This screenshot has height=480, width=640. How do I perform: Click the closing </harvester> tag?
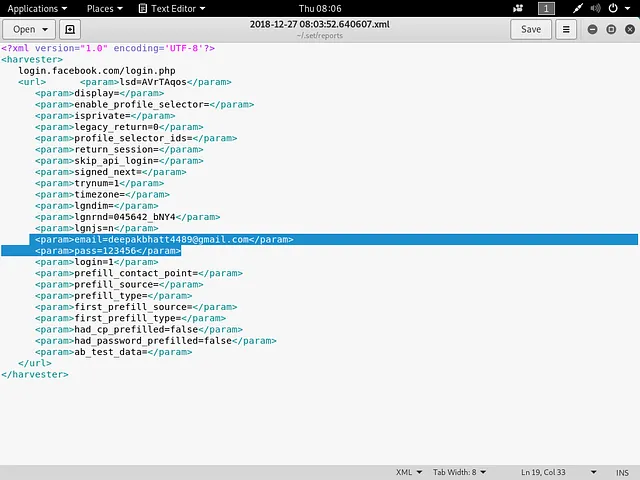tap(35, 374)
